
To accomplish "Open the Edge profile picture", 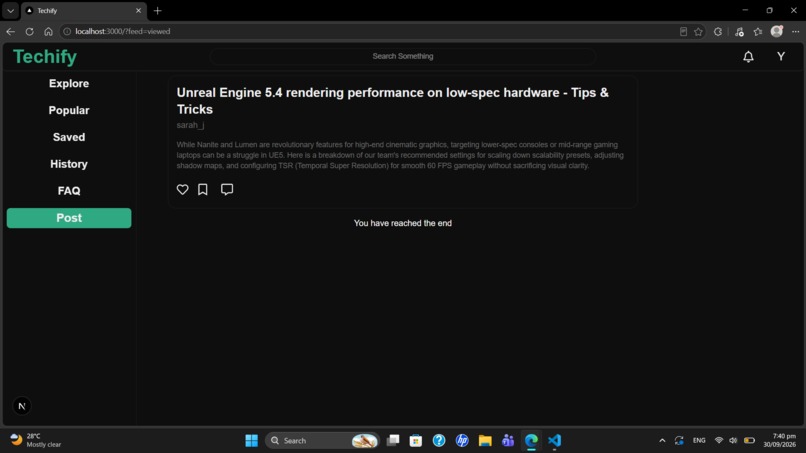I will pyautogui.click(x=777, y=31).
